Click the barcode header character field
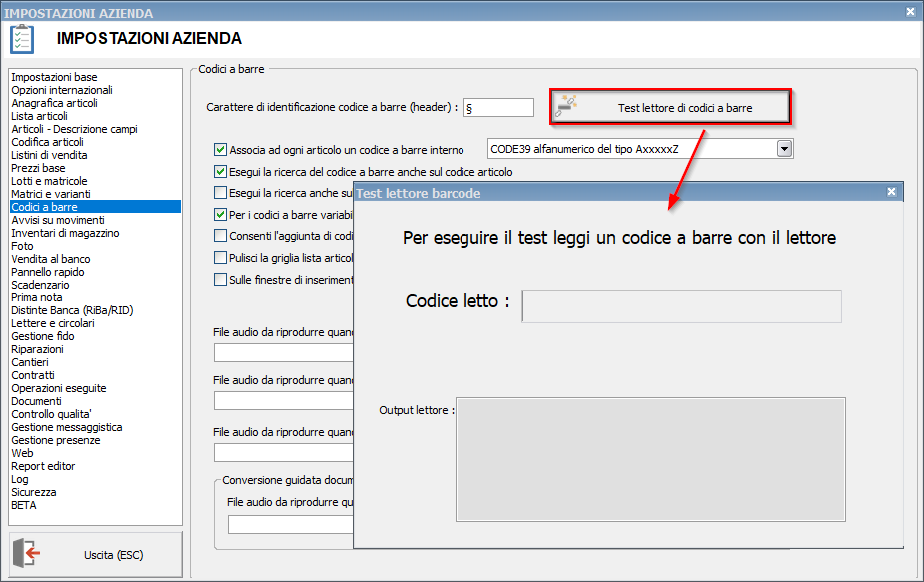Viewport: 924px width, 582px height. tap(498, 107)
